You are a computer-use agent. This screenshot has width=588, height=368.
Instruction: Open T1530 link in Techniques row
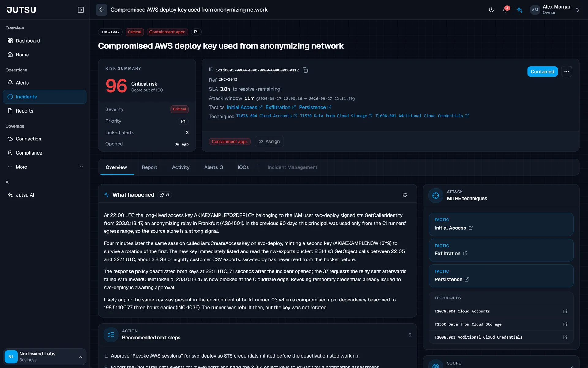pyautogui.click(x=336, y=116)
